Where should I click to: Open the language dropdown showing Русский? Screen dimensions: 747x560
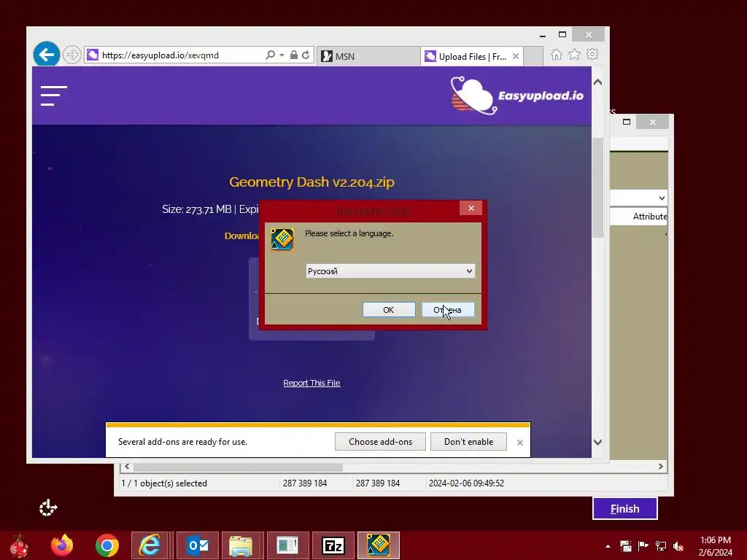390,271
